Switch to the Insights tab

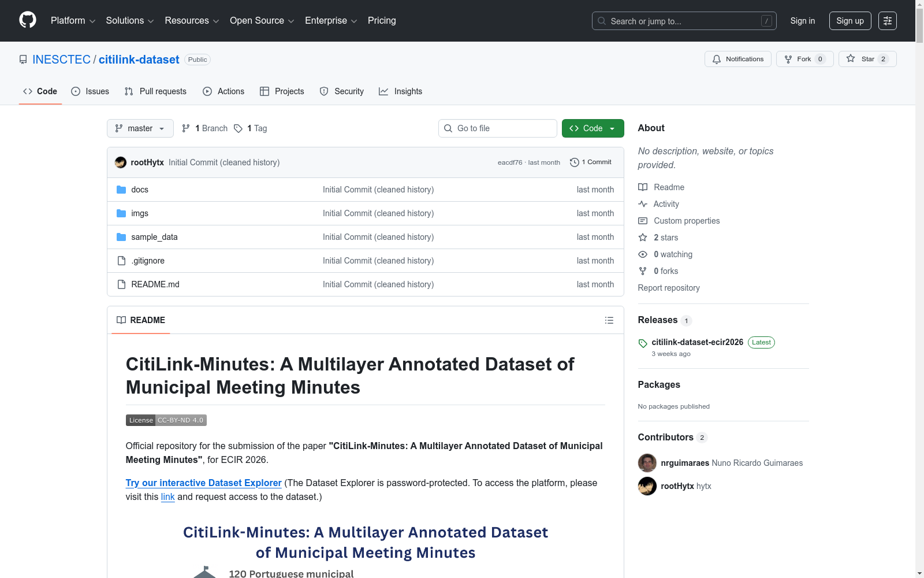coord(401,91)
